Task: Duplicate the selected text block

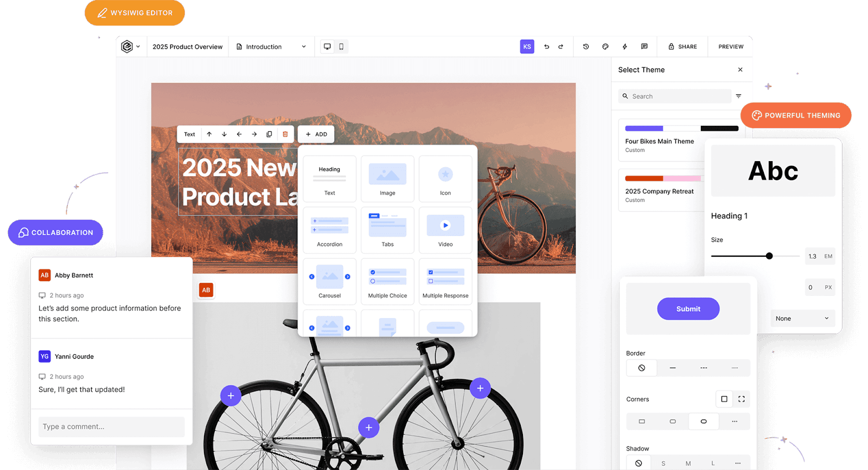Action: 269,134
